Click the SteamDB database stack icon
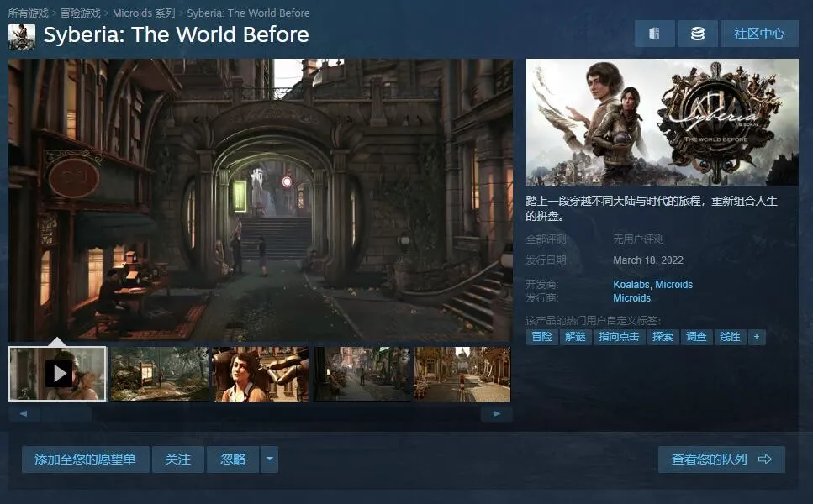The height and width of the screenshot is (504, 813). 697,34
